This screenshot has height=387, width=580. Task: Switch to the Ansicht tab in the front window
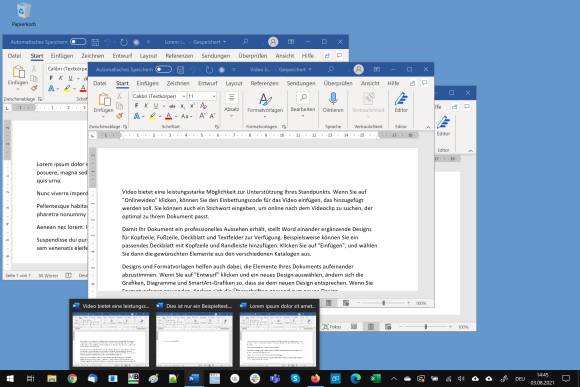(x=370, y=83)
